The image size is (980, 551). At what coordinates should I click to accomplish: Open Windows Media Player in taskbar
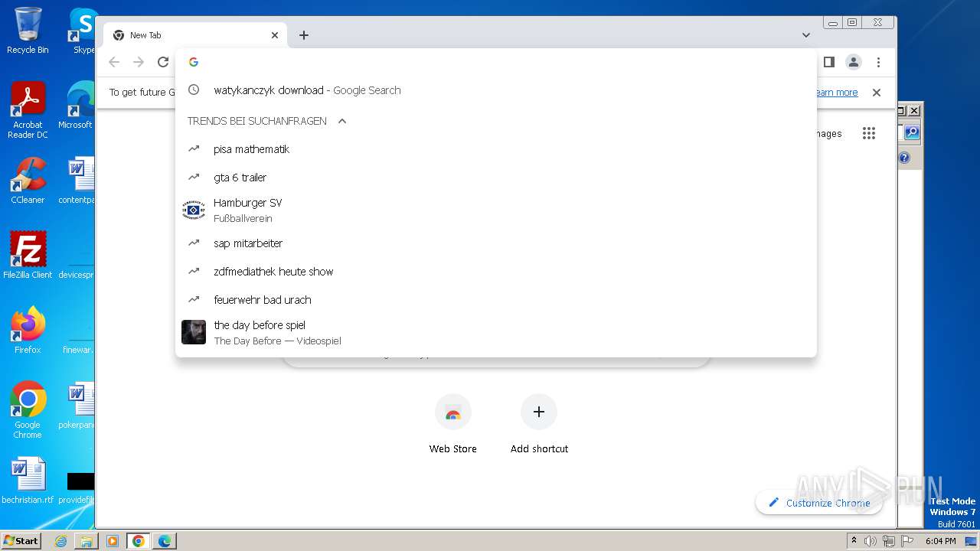[x=113, y=541]
